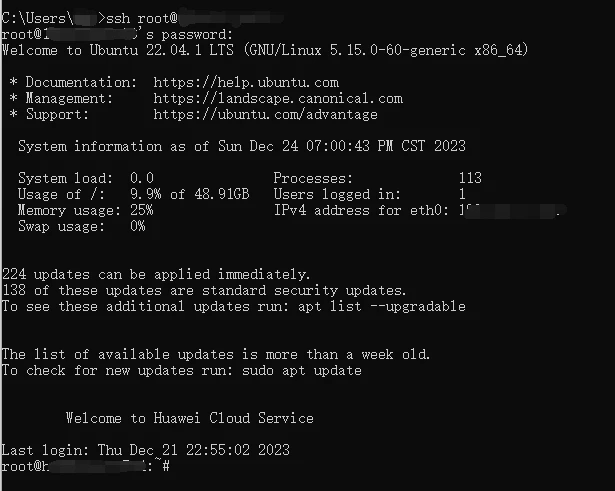615x491 pixels.
Task: Click the help.ubuntu.com documentation URL
Action: 246,82
